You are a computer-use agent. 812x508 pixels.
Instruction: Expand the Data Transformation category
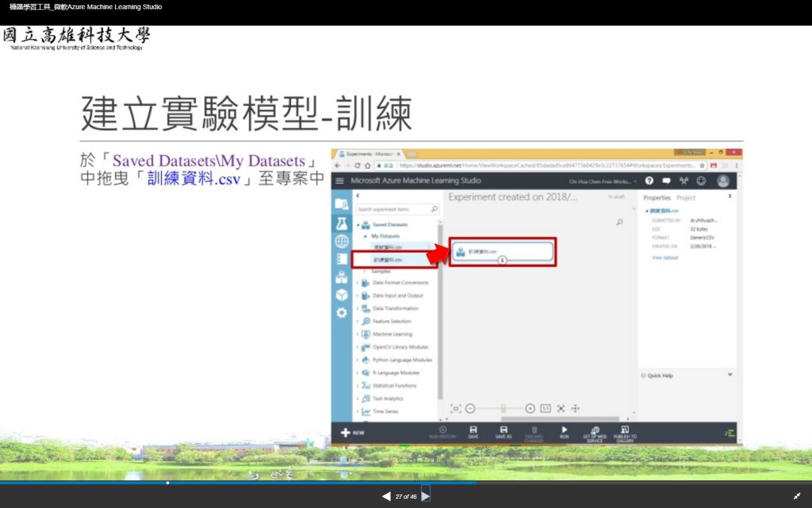(x=358, y=309)
